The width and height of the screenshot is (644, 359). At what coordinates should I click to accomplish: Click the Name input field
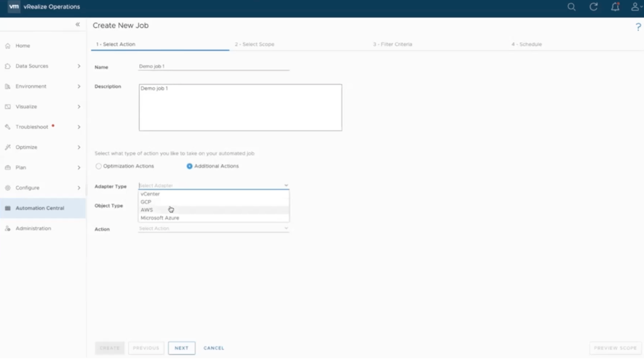[x=213, y=66]
